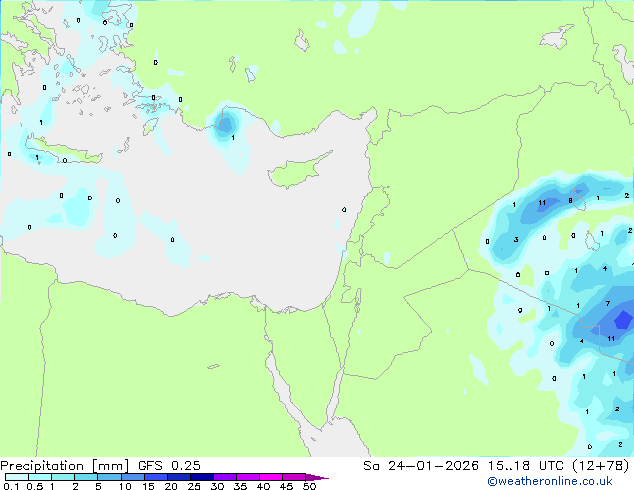Open the weatheronline.co.uk link

pos(550,481)
